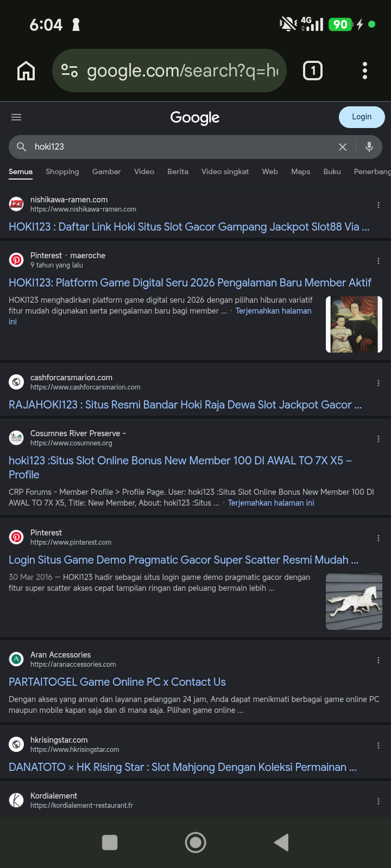Switch to the Maps tab
Viewport: 391px width, 868px height.
[300, 171]
